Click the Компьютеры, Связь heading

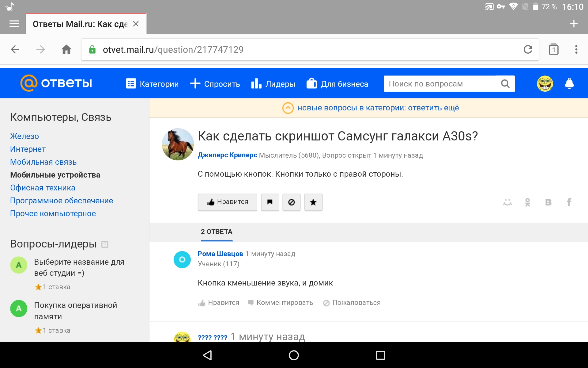click(61, 117)
